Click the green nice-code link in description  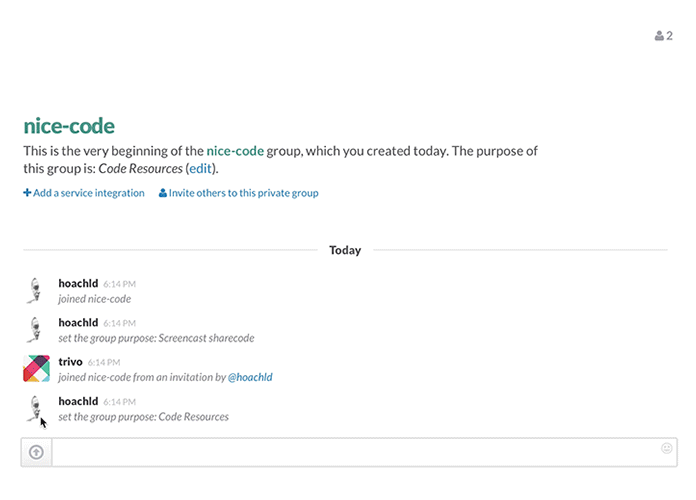pos(235,151)
